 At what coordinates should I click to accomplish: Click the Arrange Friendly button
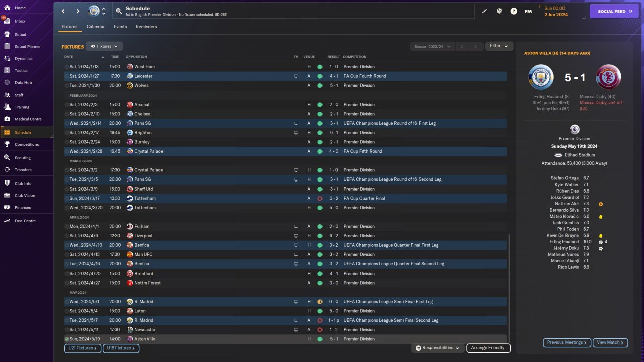pyautogui.click(x=489, y=348)
